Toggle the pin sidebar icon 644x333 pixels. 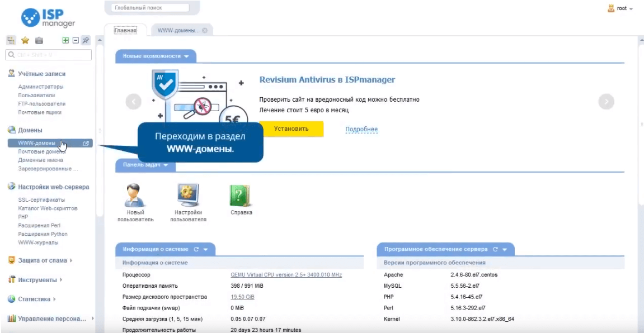click(86, 40)
